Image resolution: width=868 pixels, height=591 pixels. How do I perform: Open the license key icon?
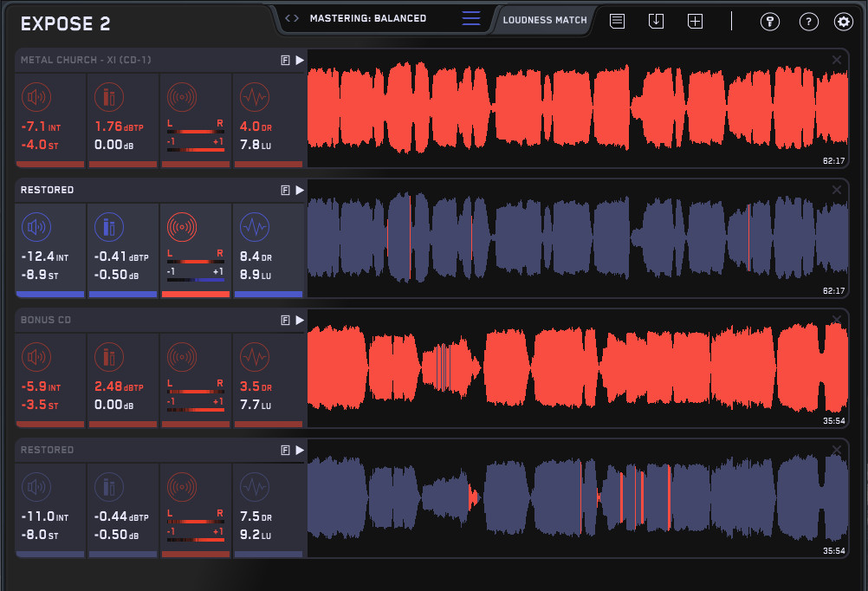pos(769,22)
